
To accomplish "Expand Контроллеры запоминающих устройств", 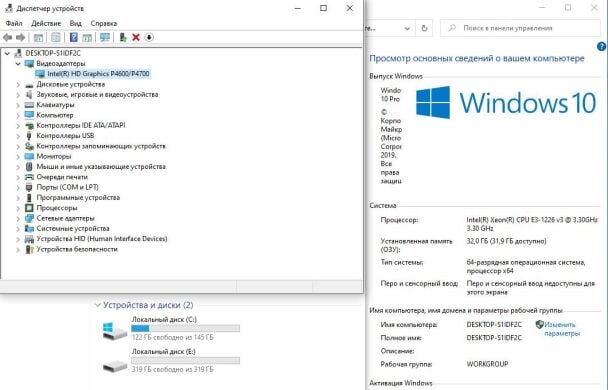I will 18,146.
